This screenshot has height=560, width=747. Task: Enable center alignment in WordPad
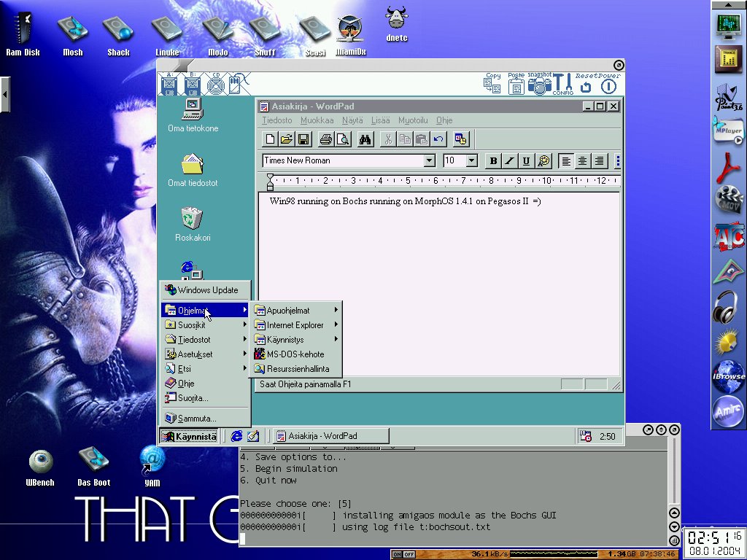[583, 161]
